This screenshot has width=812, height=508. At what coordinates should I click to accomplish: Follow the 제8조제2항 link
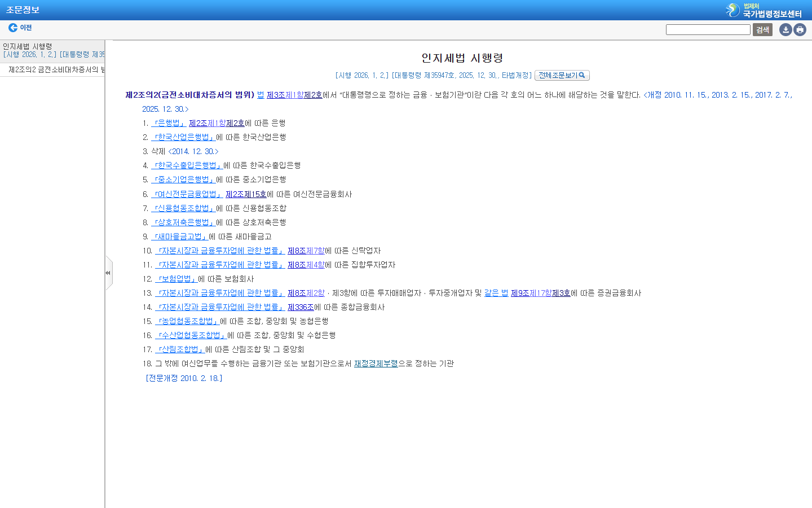click(306, 293)
